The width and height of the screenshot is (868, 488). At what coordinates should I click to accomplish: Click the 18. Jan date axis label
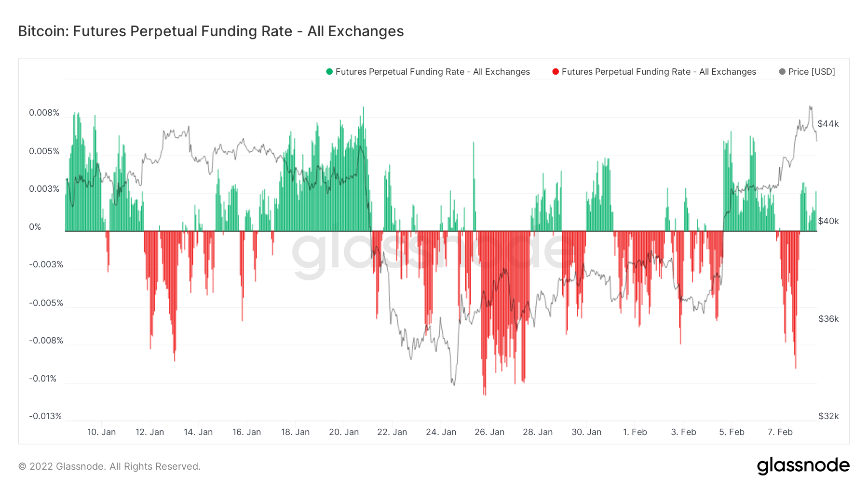pos(295,432)
